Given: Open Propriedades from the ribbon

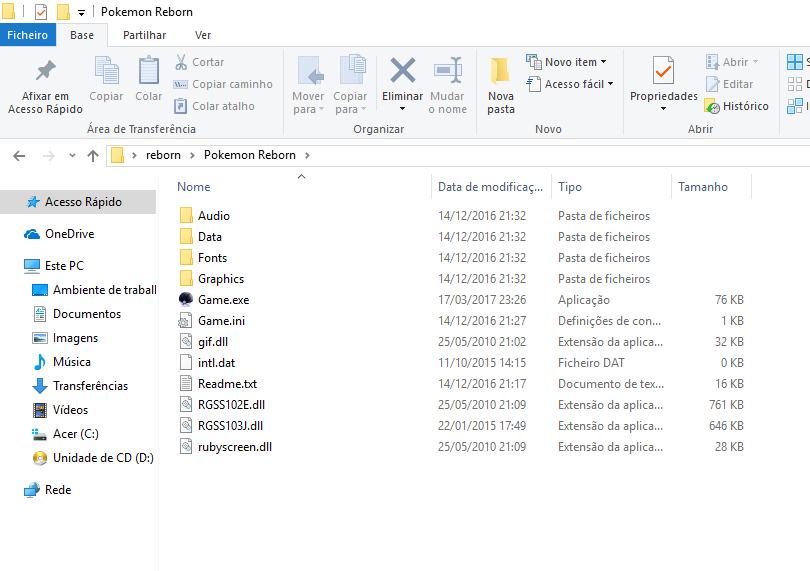Looking at the screenshot, I should tap(663, 72).
